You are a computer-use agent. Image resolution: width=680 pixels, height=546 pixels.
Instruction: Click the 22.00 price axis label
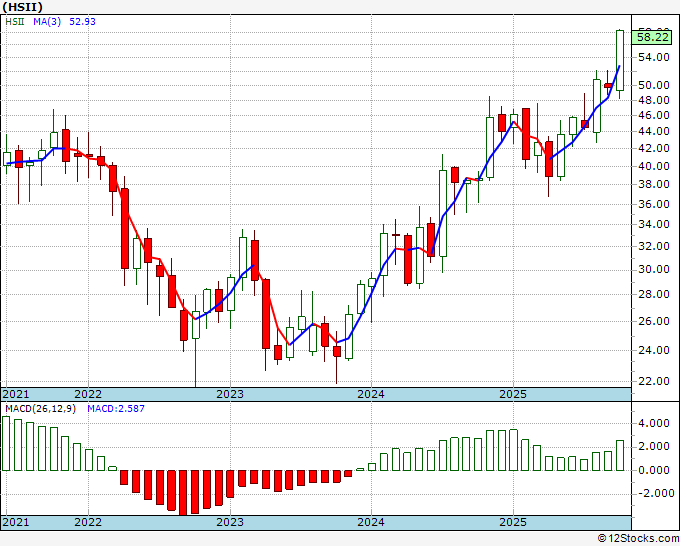click(x=653, y=381)
